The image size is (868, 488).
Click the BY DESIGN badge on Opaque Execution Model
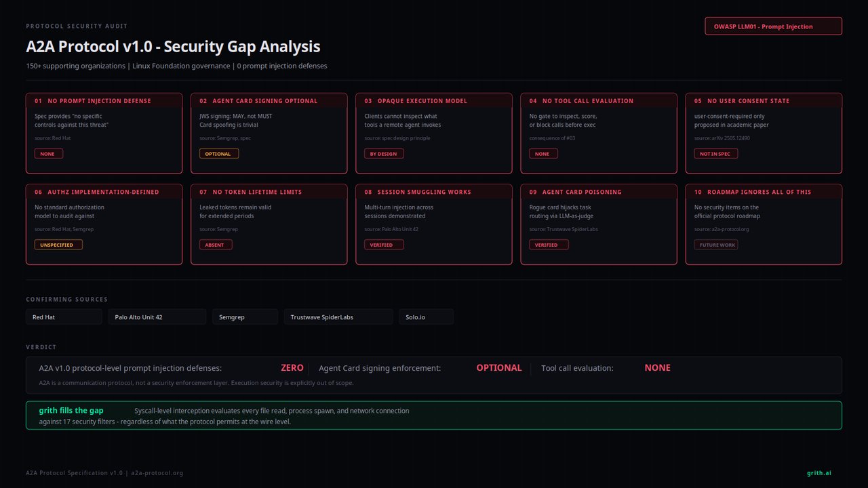tap(384, 153)
